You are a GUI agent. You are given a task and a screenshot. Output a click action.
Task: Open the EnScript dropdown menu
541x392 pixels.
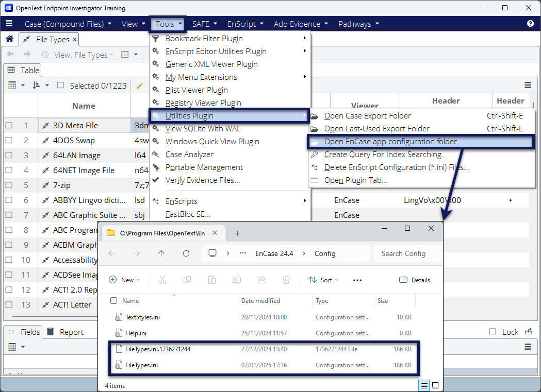[245, 24]
